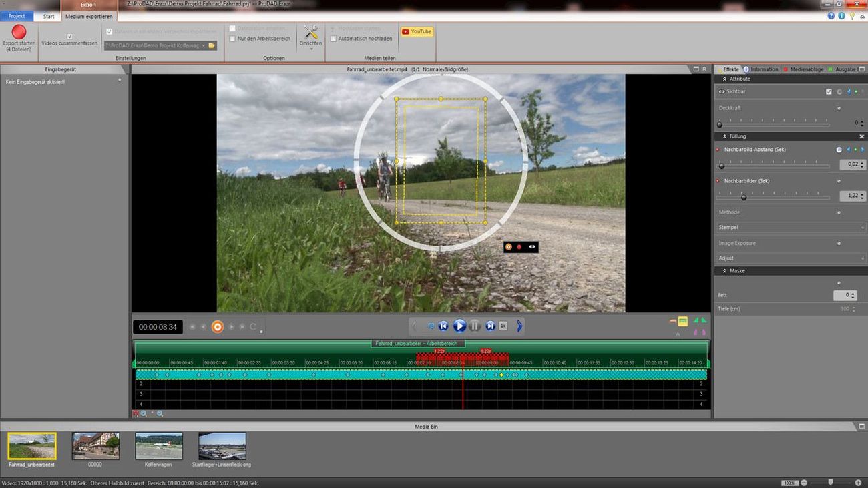This screenshot has width=868, height=488.
Task: Switch to the Information tab
Action: (761, 69)
